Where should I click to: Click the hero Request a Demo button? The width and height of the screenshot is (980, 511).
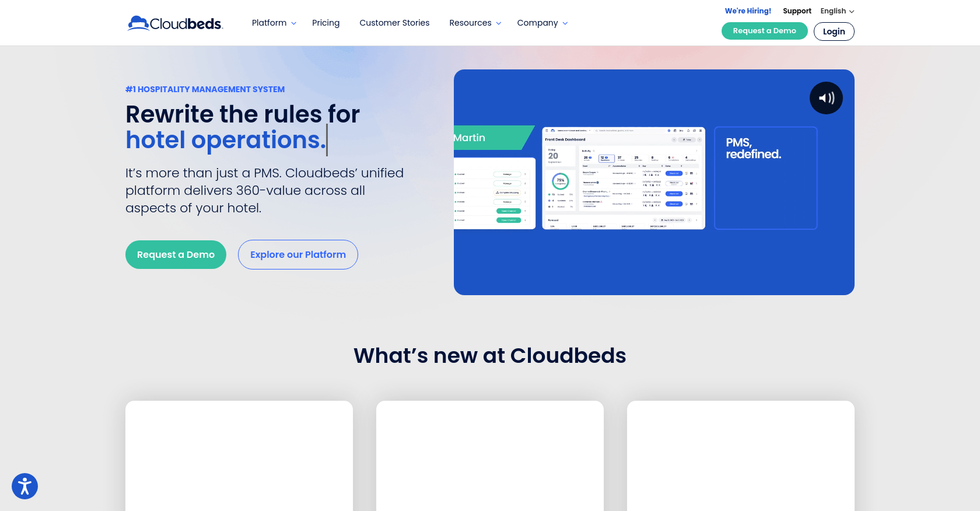176,254
